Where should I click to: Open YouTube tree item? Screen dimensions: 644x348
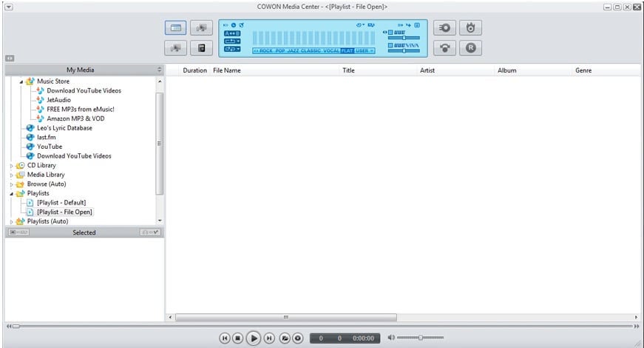[50, 147]
